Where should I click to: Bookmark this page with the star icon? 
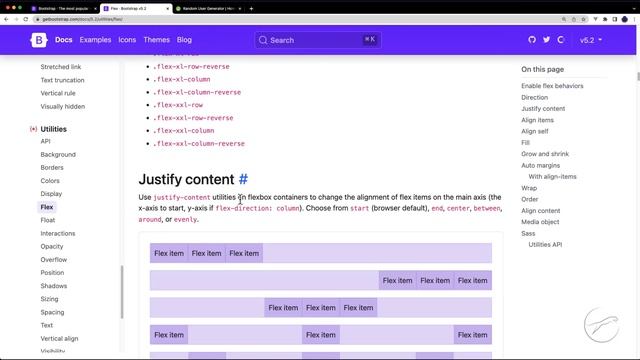pyautogui.click(x=583, y=19)
